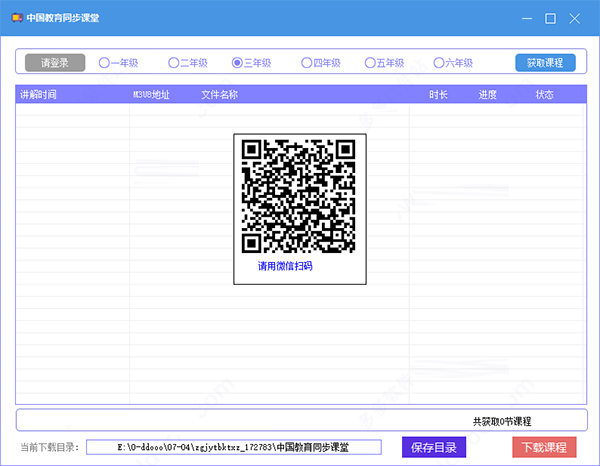The width and height of the screenshot is (600, 466).
Task: Select the 二年级 grade option
Action: 188,63
